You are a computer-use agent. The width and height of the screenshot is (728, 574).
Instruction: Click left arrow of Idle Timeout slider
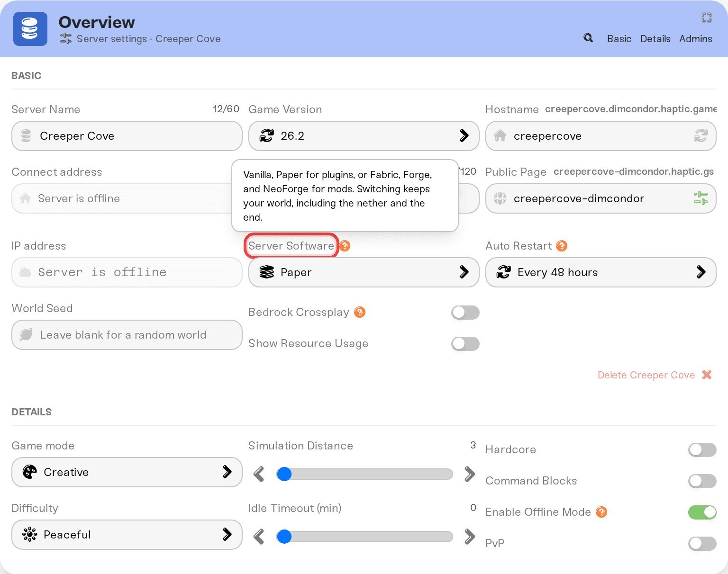pos(259,536)
